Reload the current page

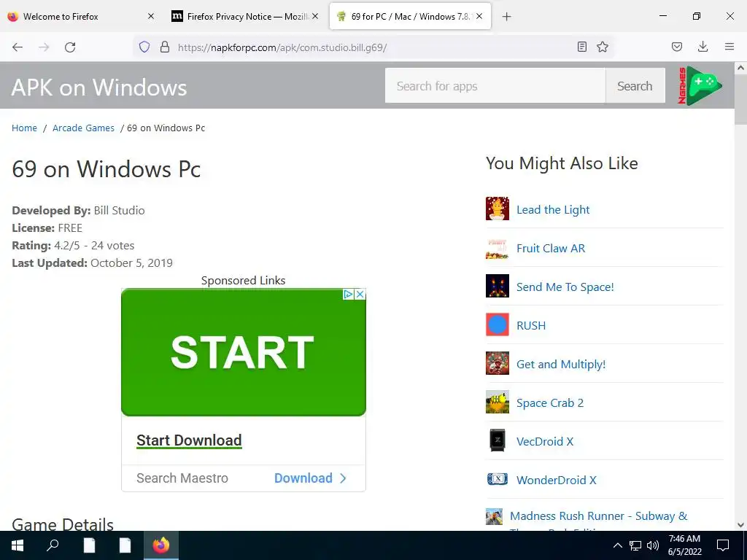coord(70,47)
